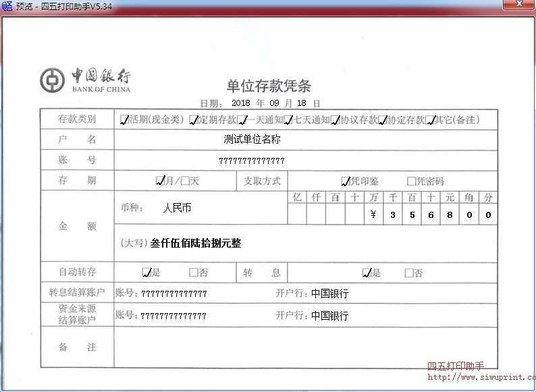
Task: Click digit 6 in the 十 column
Action: click(x=431, y=215)
